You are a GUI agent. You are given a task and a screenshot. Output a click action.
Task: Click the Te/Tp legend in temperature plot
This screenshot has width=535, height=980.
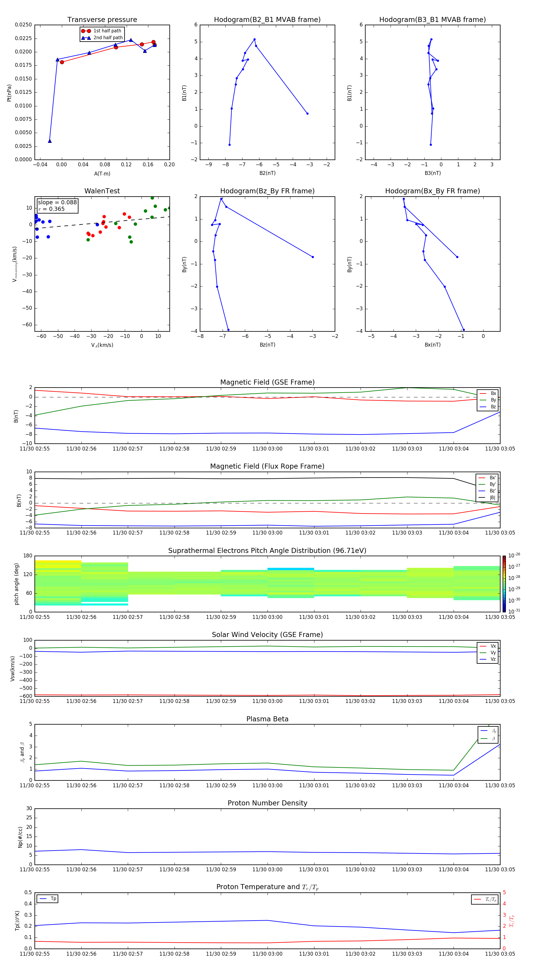click(485, 899)
